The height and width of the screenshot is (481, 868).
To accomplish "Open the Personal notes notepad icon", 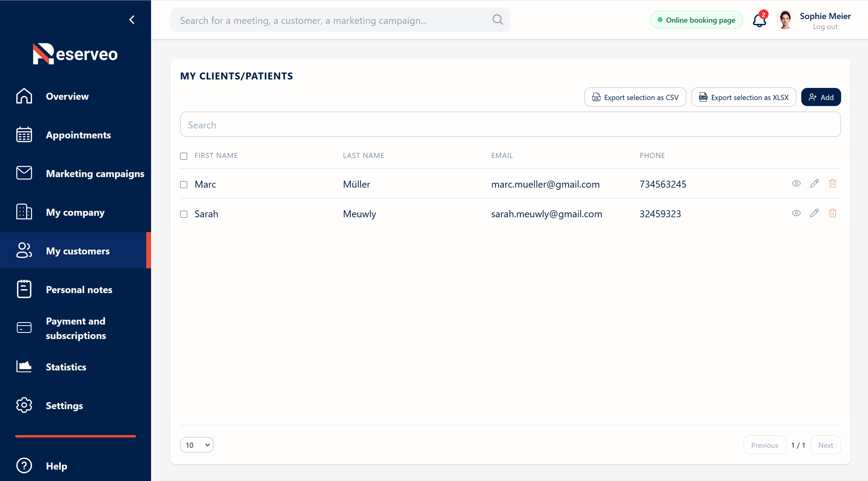I will (24, 289).
